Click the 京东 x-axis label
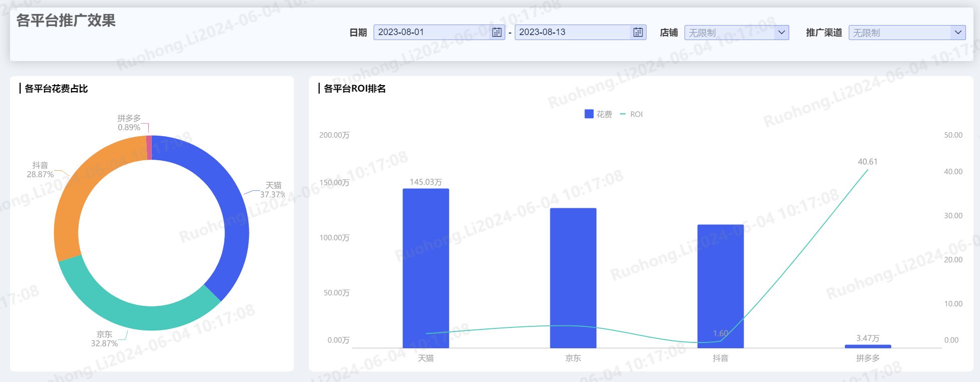The width and height of the screenshot is (980, 382). pos(573,358)
